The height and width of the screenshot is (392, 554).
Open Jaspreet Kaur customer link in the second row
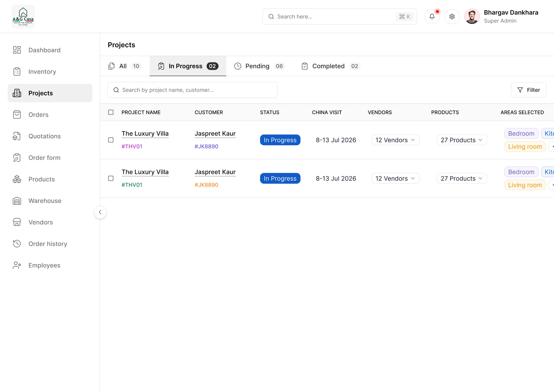215,172
